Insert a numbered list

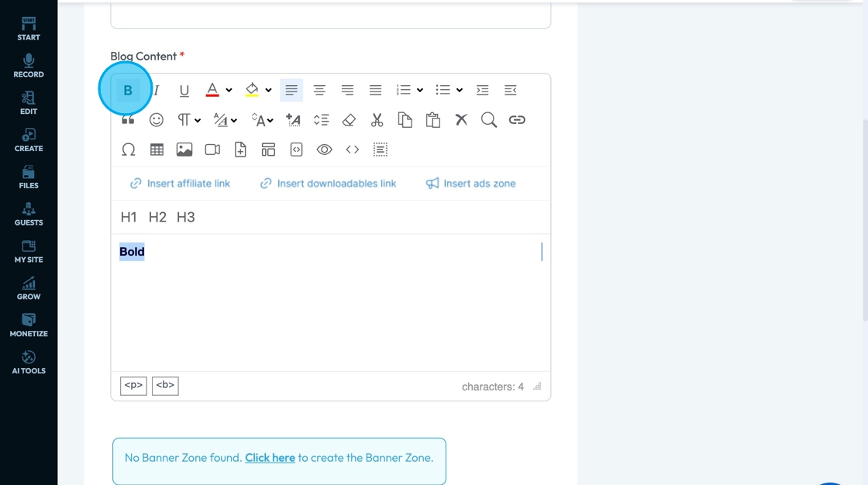point(404,90)
